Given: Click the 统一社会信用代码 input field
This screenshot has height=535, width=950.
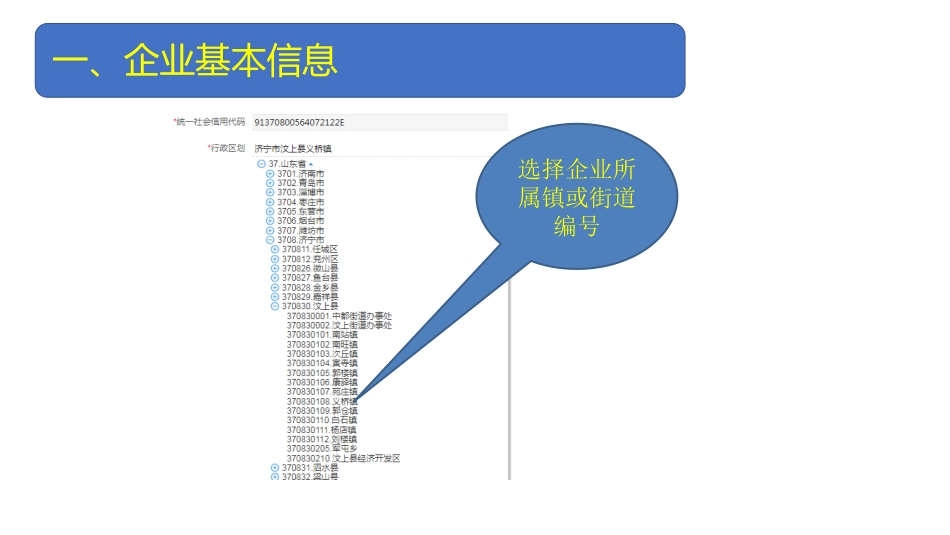Looking at the screenshot, I should click(x=380, y=122).
